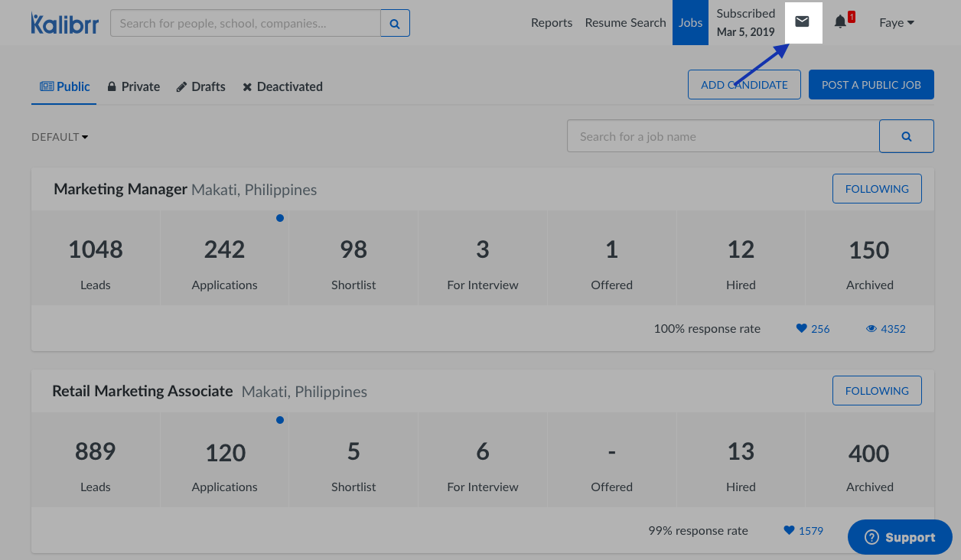
Task: Switch to the Private jobs tab
Action: point(134,87)
